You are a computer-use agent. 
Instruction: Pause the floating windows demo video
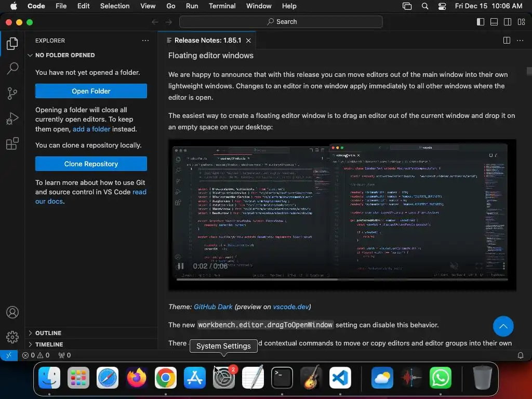[x=180, y=267]
